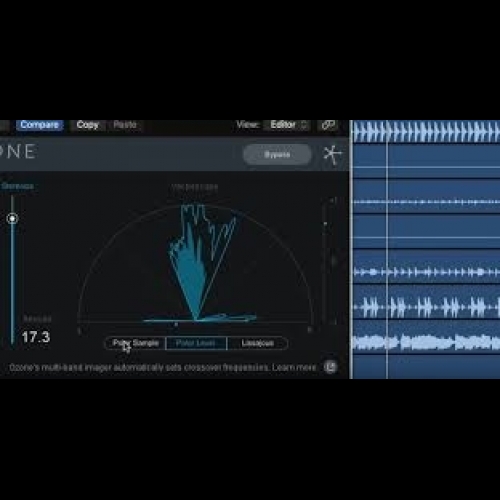
Task: Select the Polar Sample view
Action: [x=136, y=343]
